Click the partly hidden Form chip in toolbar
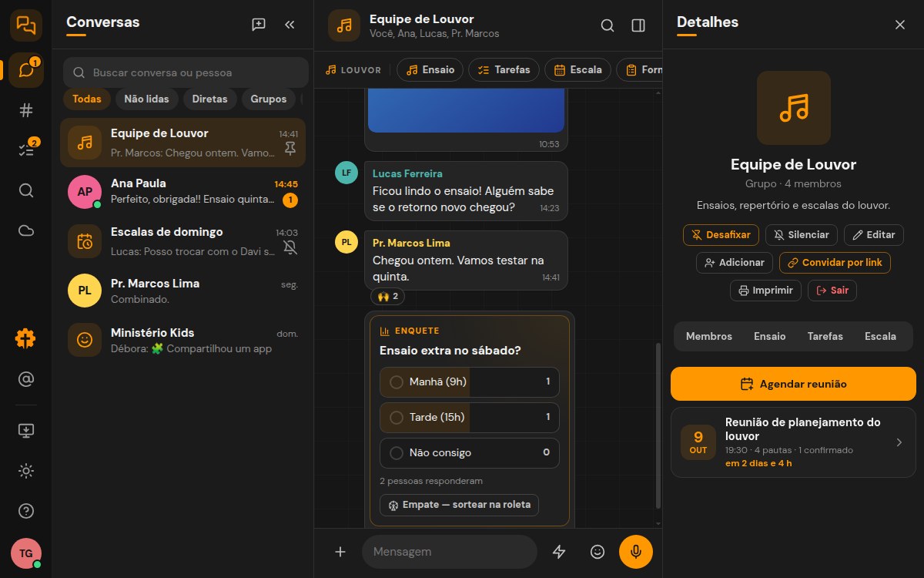 639,69
